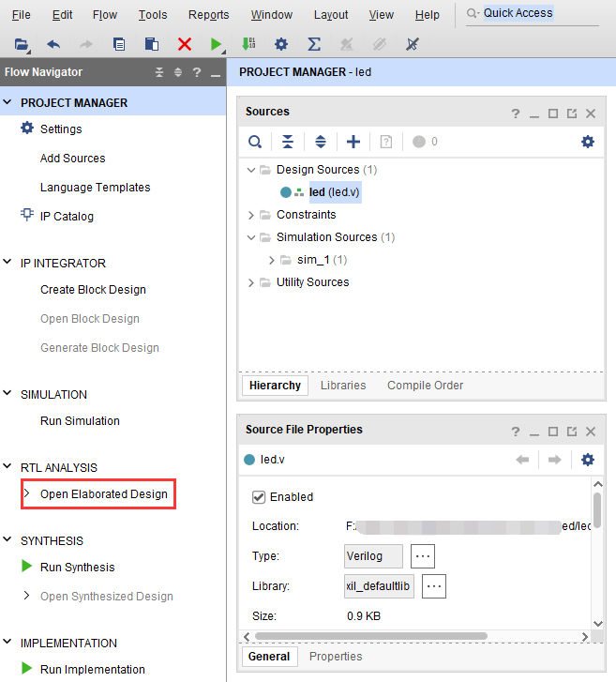
Task: Click the Program Device toolbar icon
Action: tap(248, 44)
